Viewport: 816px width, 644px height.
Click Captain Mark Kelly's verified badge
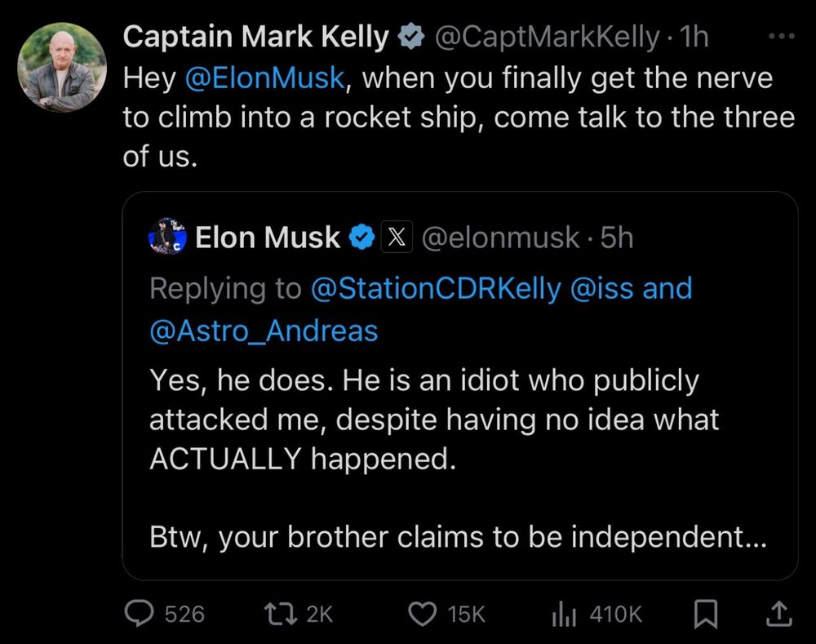click(x=409, y=37)
